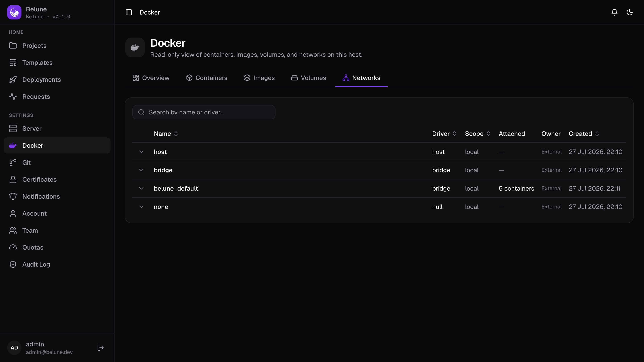Screen dimensions: 644x362
Task: Sort by Created column
Action: click(x=584, y=134)
